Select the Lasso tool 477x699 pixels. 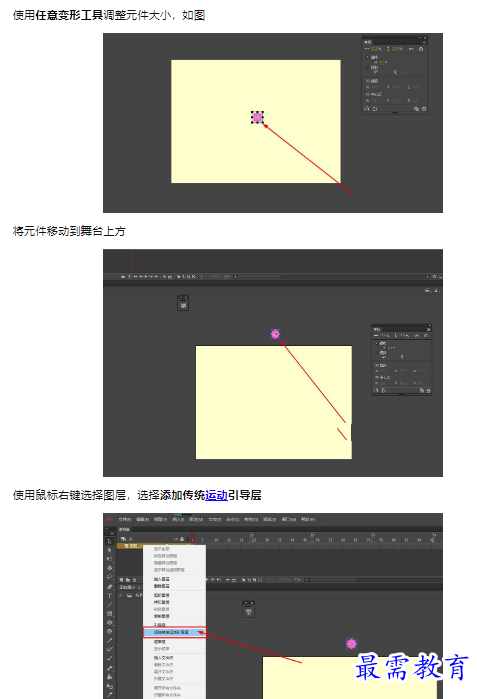[110, 577]
